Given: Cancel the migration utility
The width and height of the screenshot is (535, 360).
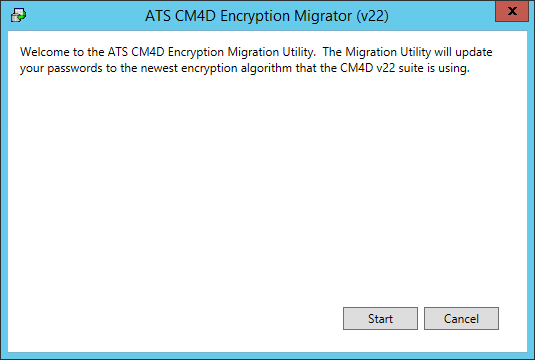Looking at the screenshot, I should pyautogui.click(x=461, y=318).
